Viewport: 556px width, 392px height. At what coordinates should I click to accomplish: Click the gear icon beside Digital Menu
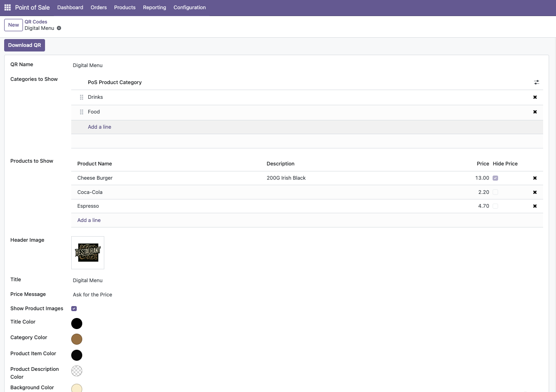59,28
